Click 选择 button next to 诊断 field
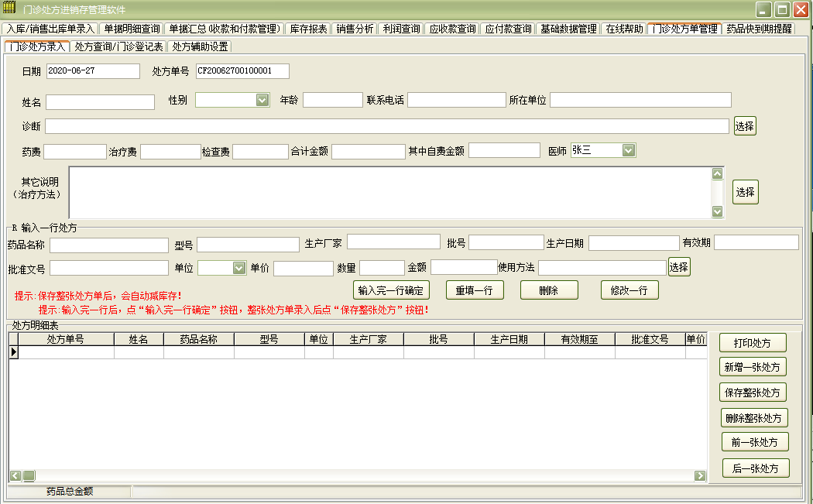This screenshot has height=504, width=813. point(745,126)
